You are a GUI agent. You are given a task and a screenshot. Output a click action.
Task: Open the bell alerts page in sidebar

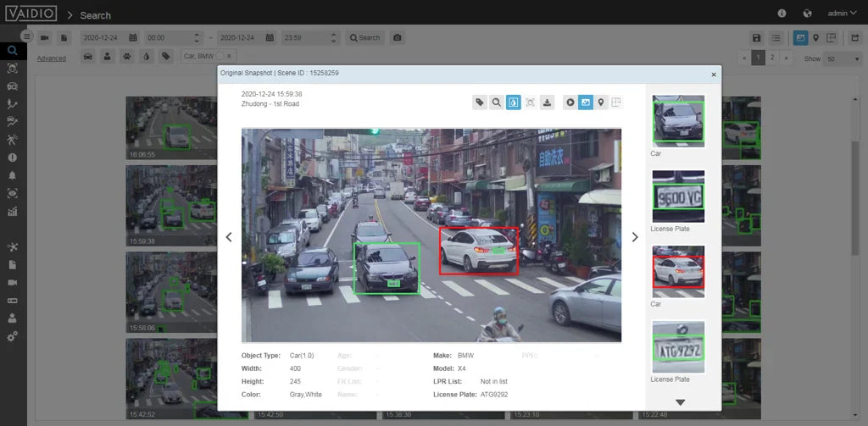tap(12, 175)
